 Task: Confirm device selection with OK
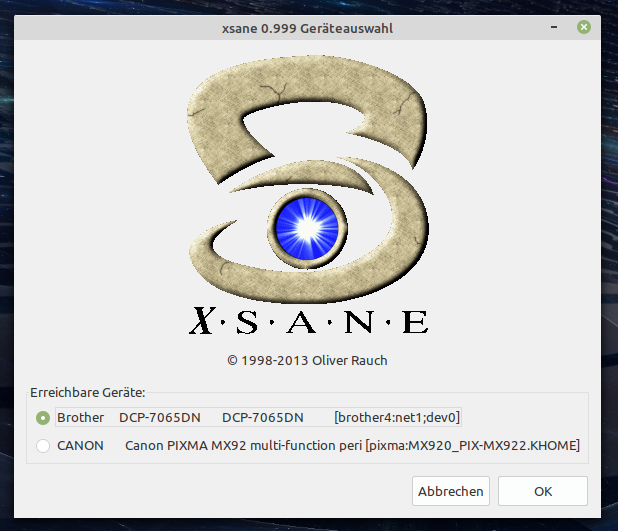click(x=543, y=491)
